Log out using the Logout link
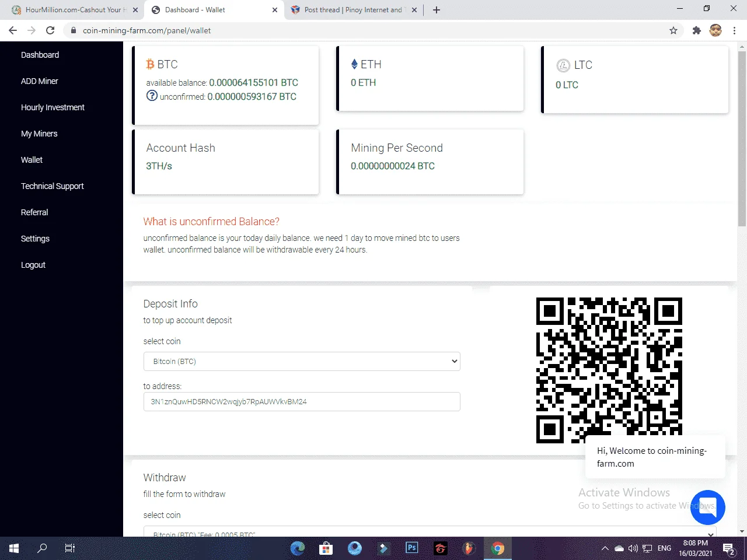747x560 pixels. [33, 265]
